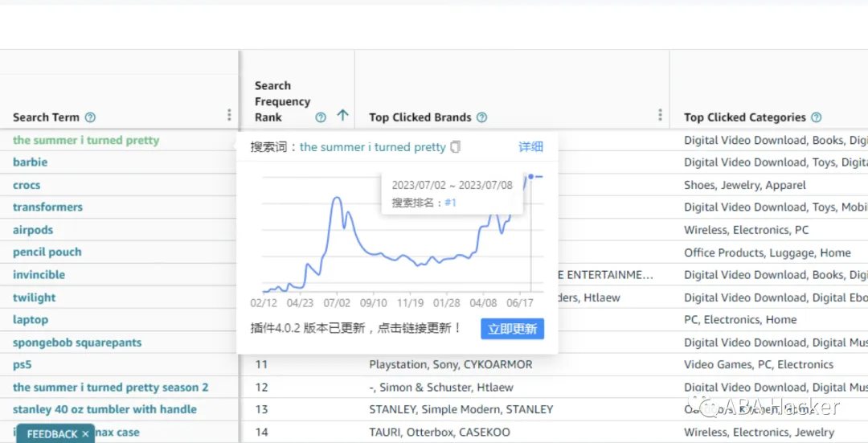Open Top Clicked Categories help icon

click(x=816, y=117)
